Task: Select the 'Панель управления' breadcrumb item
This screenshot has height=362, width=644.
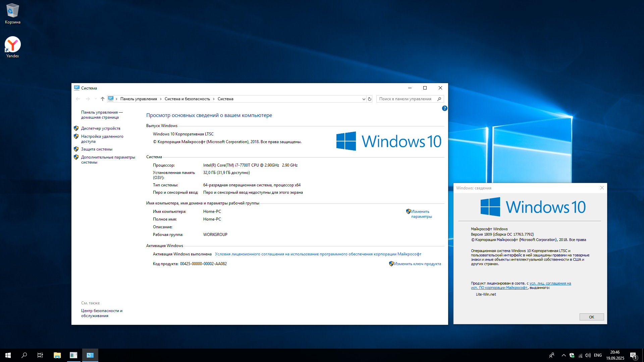Action: coord(139,99)
